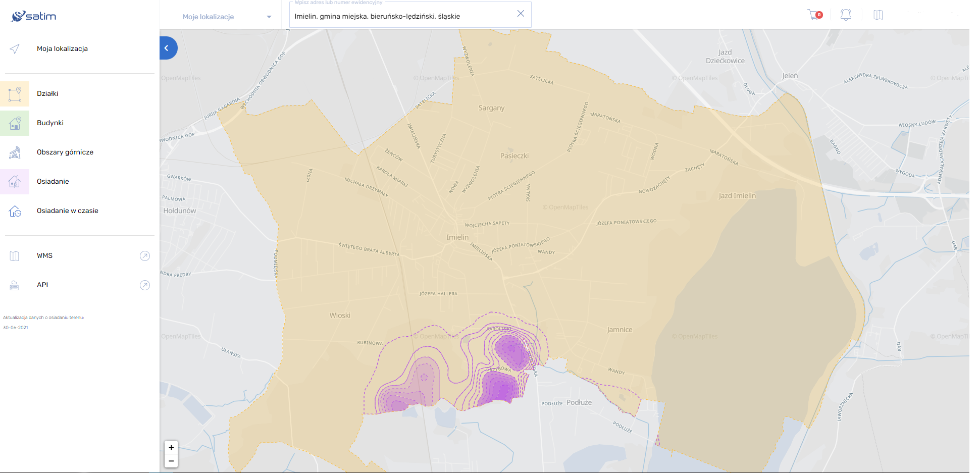Click the Osiadanie w czasie clock-house icon
Screen dimensions: 980x473
click(x=15, y=211)
